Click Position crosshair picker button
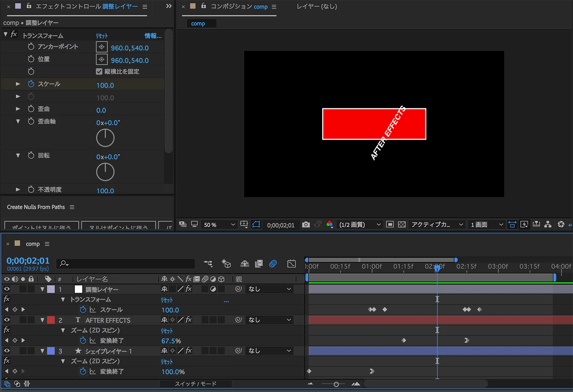Viewport: 573px width, 392px height. (101, 59)
